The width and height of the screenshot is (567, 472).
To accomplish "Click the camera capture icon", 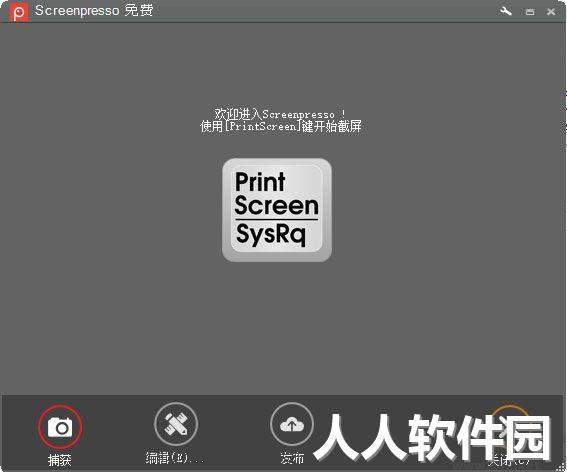I will coord(60,427).
